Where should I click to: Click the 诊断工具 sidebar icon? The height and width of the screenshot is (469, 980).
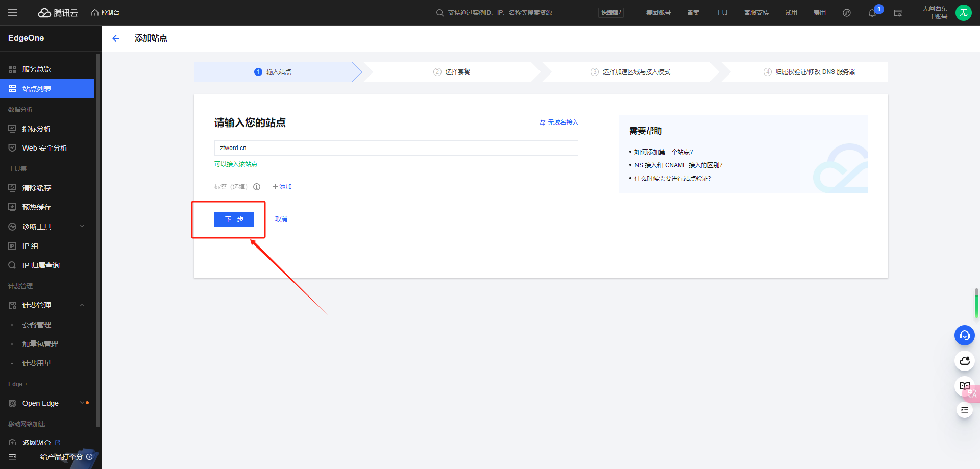tap(12, 227)
